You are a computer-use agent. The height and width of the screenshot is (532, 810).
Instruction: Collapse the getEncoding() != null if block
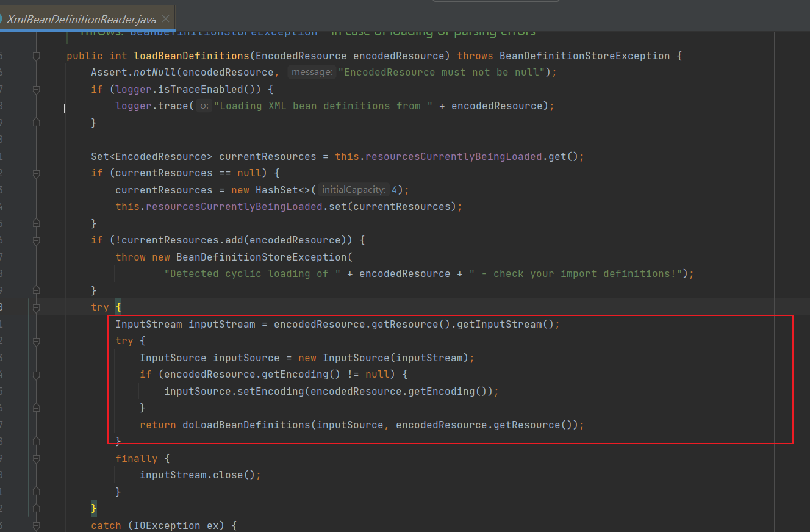point(36,375)
